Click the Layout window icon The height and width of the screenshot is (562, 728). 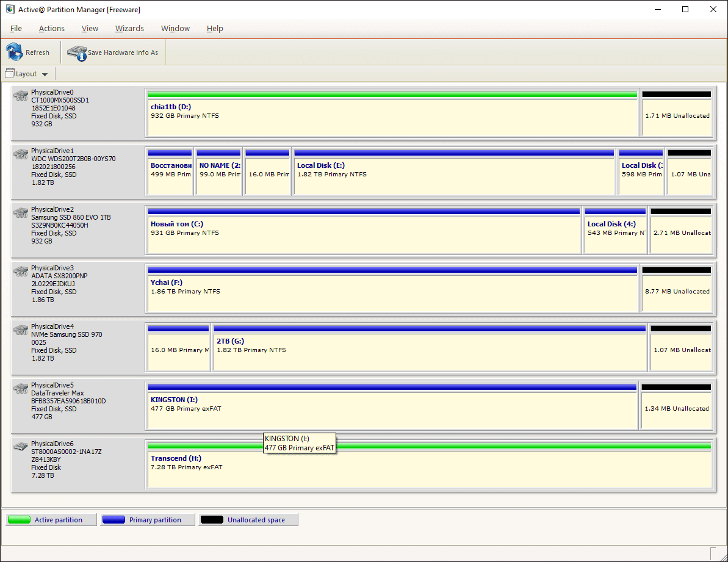pyautogui.click(x=9, y=73)
